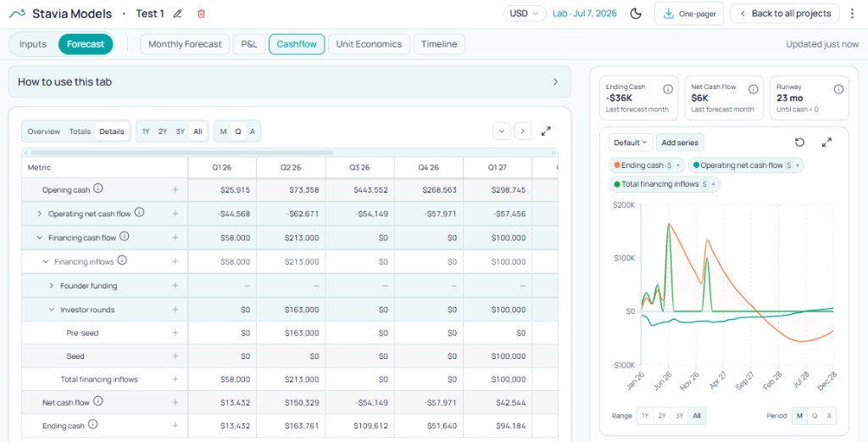Set table range to 2Y
Viewport: 868px width, 442px height.
(162, 131)
